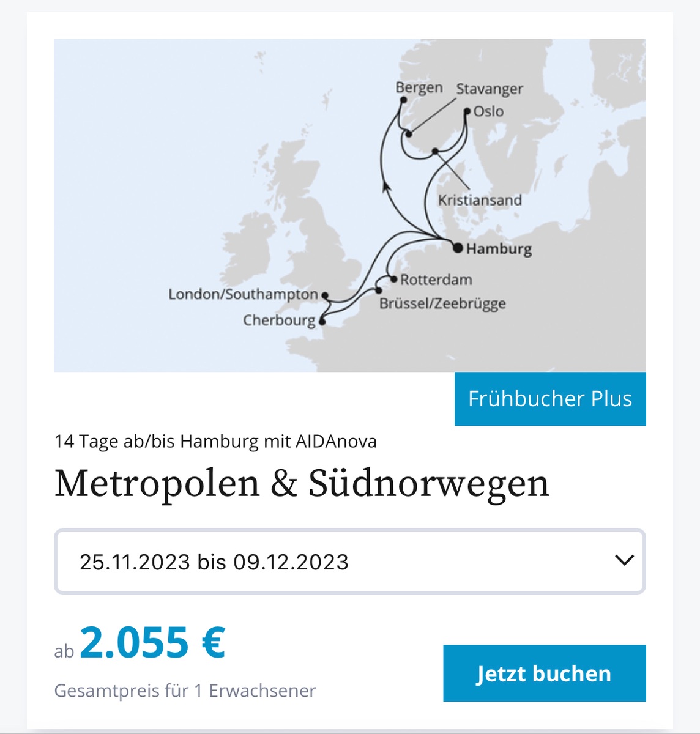Image resolution: width=700 pixels, height=734 pixels.
Task: Open the travel date dropdown
Action: click(350, 562)
